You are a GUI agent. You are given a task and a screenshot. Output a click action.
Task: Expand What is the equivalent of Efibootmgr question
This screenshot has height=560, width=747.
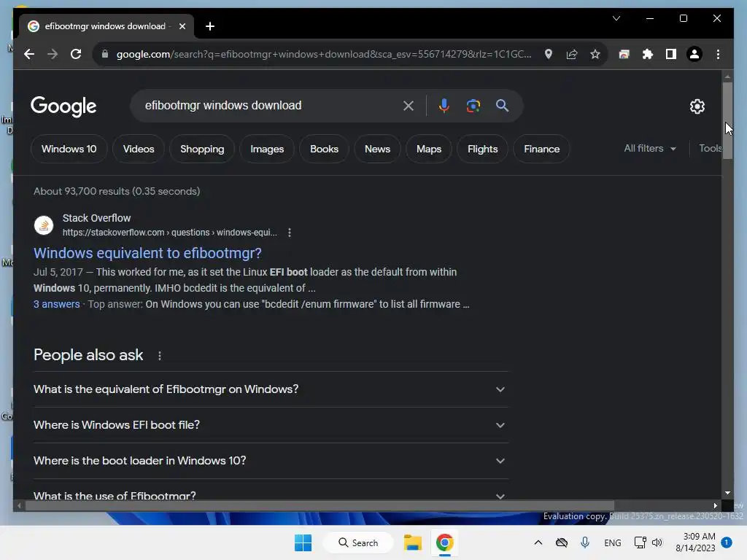(x=271, y=389)
